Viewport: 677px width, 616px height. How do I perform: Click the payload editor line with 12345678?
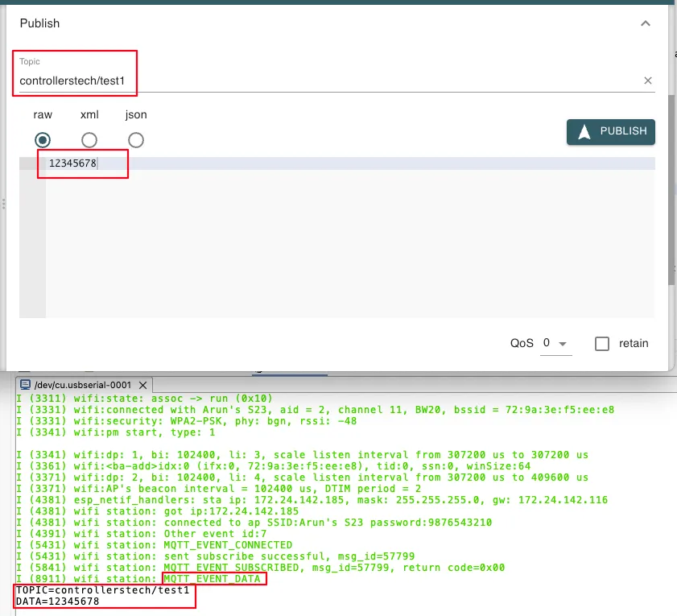pyautogui.click(x=350, y=163)
